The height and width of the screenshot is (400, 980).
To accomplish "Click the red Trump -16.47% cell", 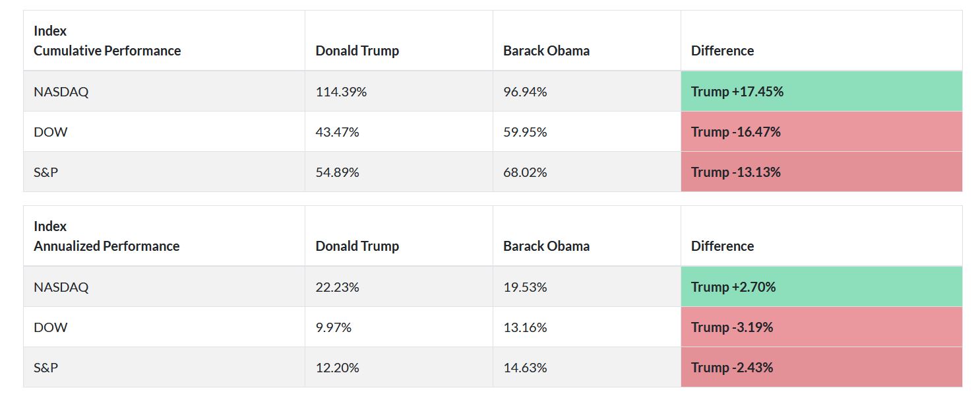I will [735, 132].
